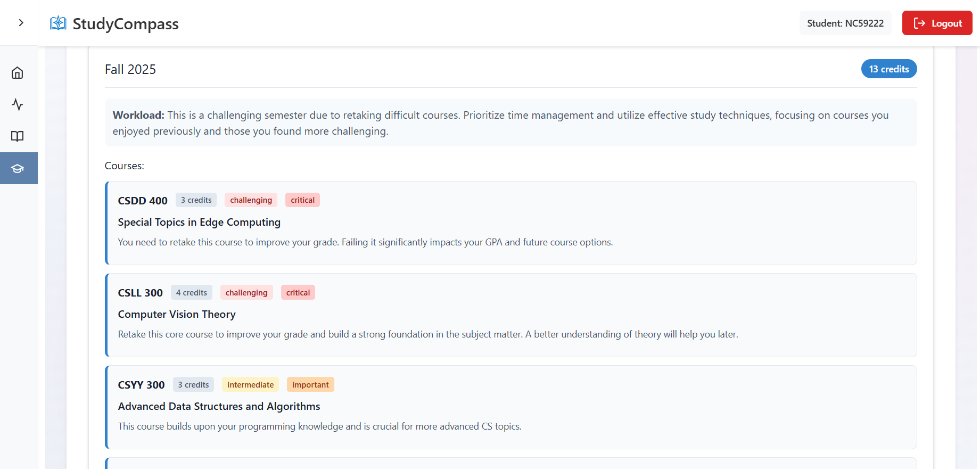Expand the sidebar with the chevron arrow
980x469 pixels.
(21, 23)
